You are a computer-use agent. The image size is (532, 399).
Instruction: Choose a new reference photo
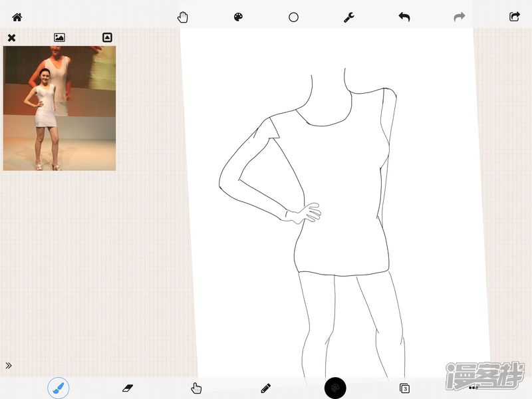[x=59, y=38]
